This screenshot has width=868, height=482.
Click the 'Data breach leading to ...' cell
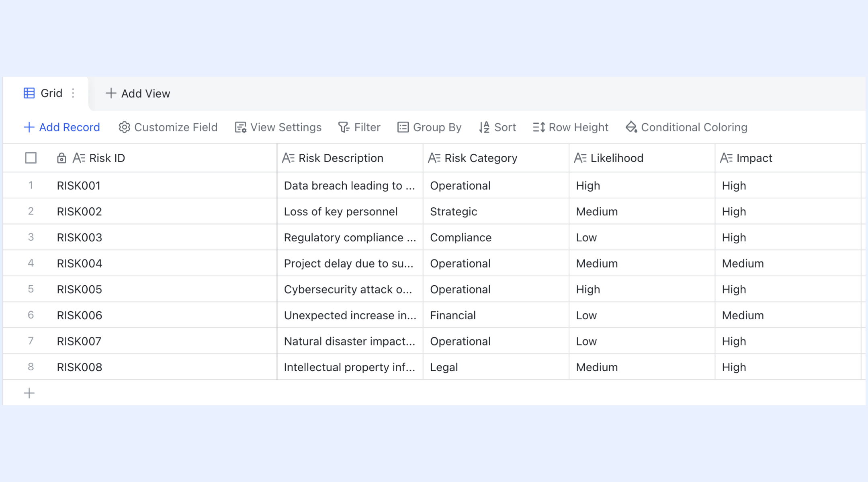tap(350, 186)
